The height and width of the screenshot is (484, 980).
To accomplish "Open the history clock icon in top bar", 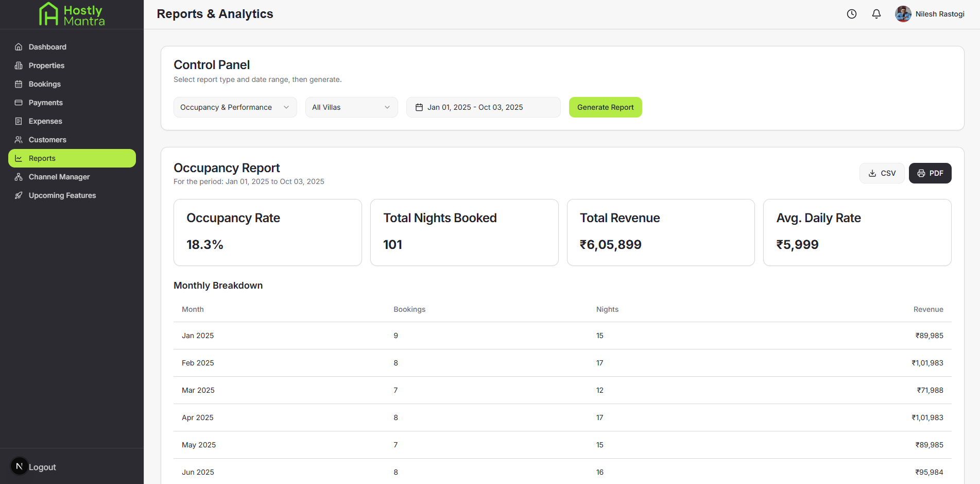I will (851, 14).
